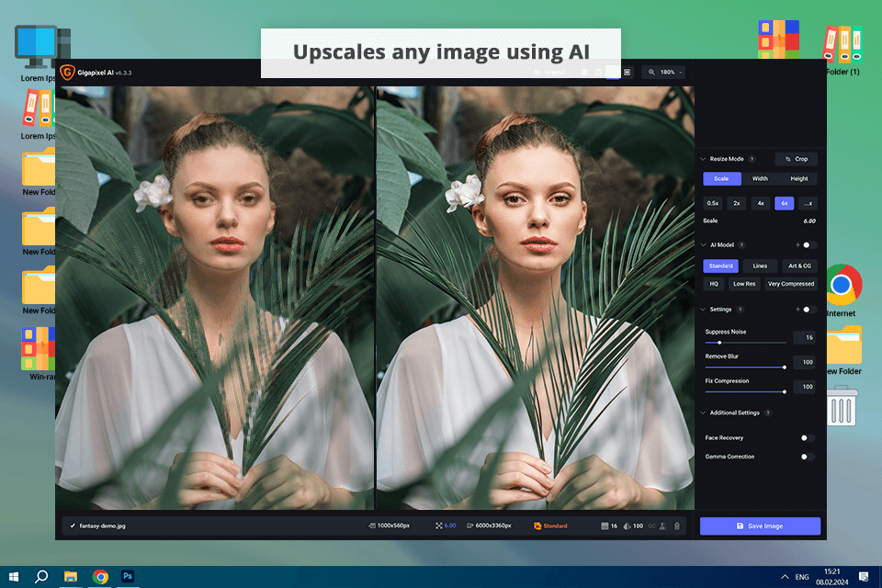Collapse the Additional Settings section

pos(703,413)
